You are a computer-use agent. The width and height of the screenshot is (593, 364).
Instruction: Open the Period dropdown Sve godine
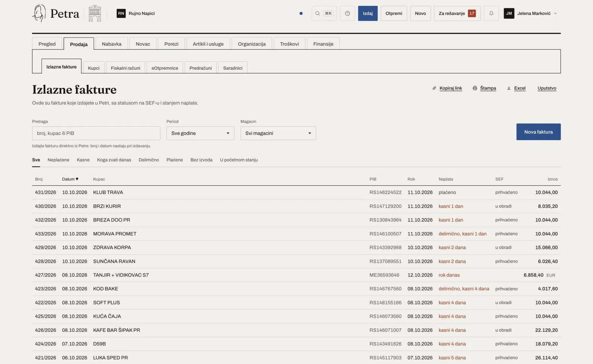(x=200, y=133)
